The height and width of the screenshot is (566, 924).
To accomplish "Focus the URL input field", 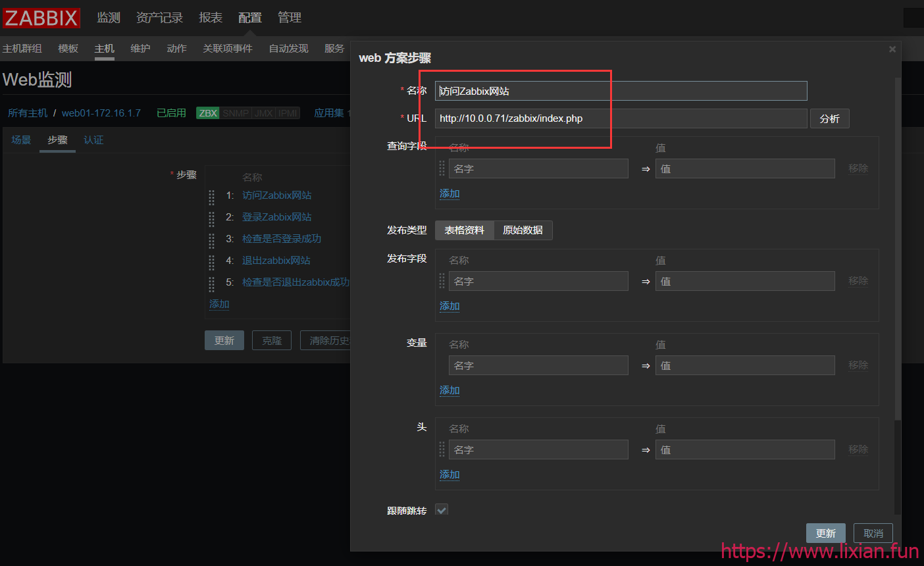I will coord(621,118).
